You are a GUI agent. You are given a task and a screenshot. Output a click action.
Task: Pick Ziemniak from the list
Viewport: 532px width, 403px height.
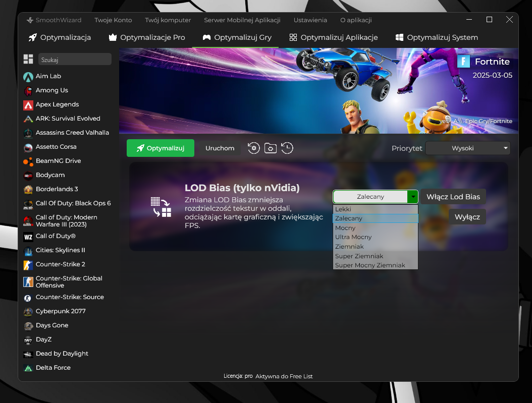coord(375,247)
